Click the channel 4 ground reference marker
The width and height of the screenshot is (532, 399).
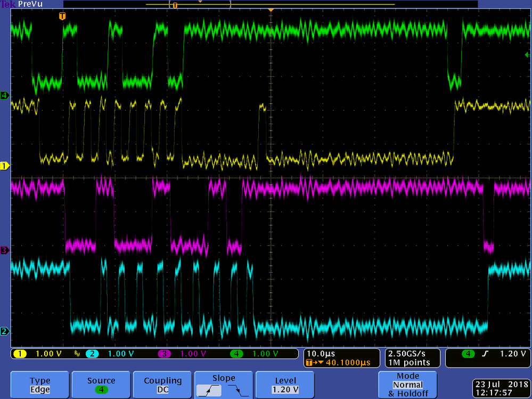coord(4,95)
